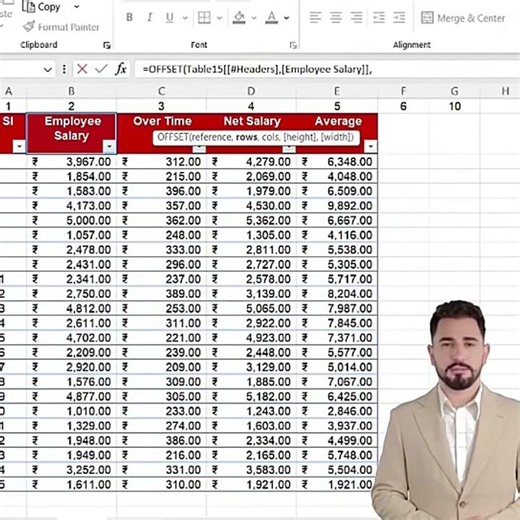This screenshot has width=520, height=520.
Task: Open the Average column filter dropdown
Action: [370, 146]
